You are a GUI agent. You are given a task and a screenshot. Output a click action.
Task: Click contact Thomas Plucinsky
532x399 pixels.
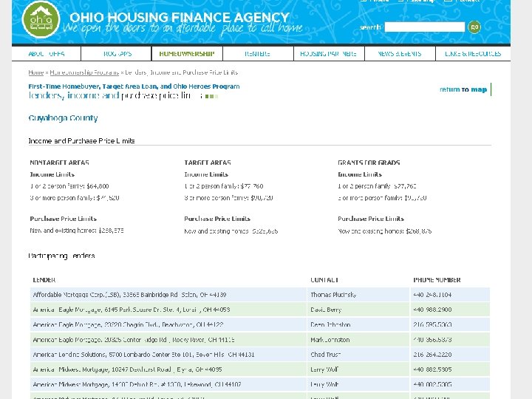pos(333,295)
